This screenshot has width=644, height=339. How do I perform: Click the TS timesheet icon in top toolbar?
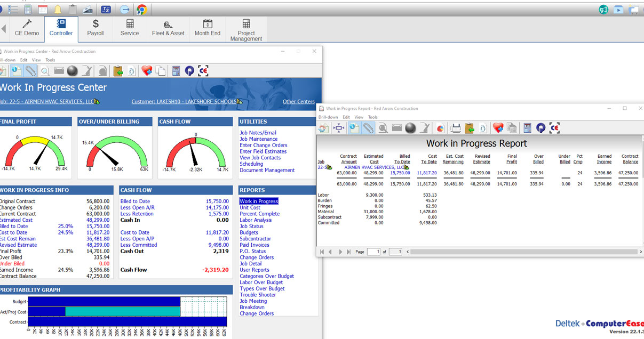tap(106, 9)
